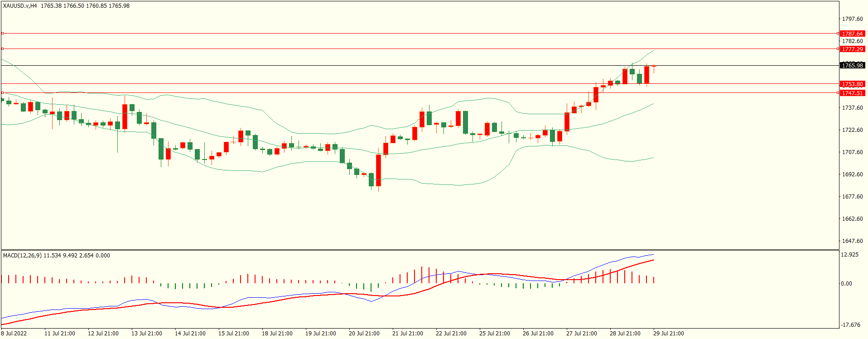Select the red 1777.29 price level label
The width and height of the screenshot is (868, 339).
[852, 49]
